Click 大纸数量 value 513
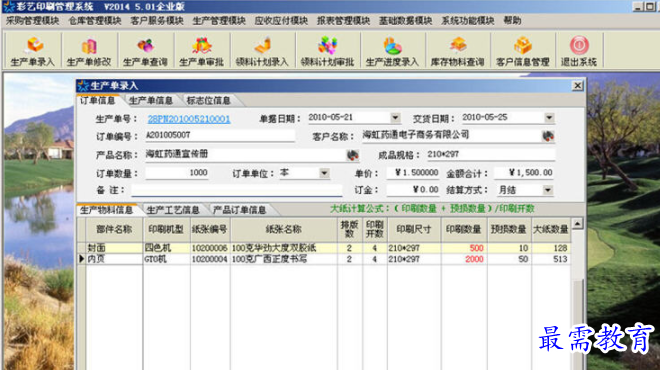 (551, 259)
